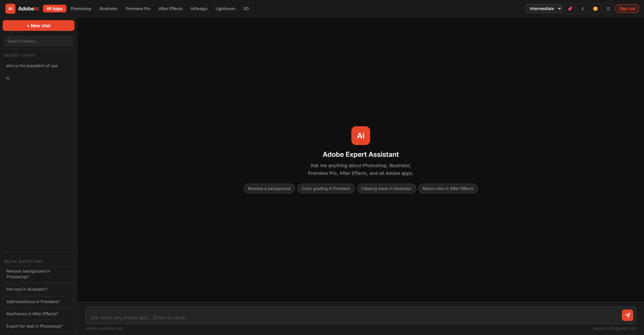
Task: Ask the suggestion 'Remove a background'
Action: click(x=269, y=188)
